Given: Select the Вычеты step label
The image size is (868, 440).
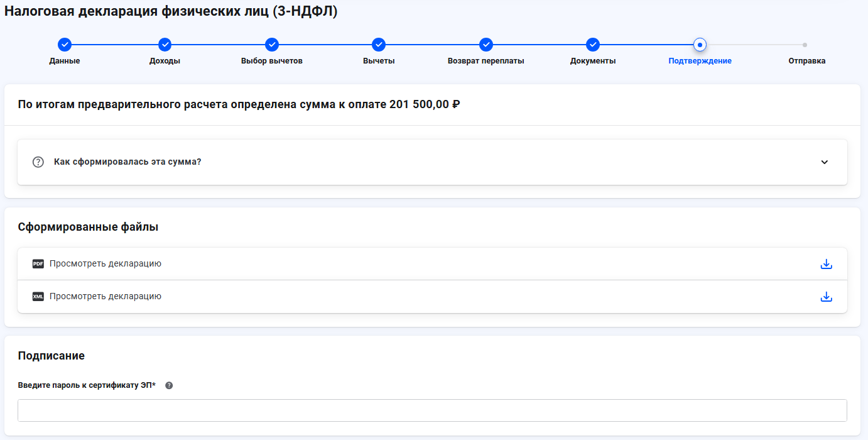Looking at the screenshot, I should tap(379, 61).
